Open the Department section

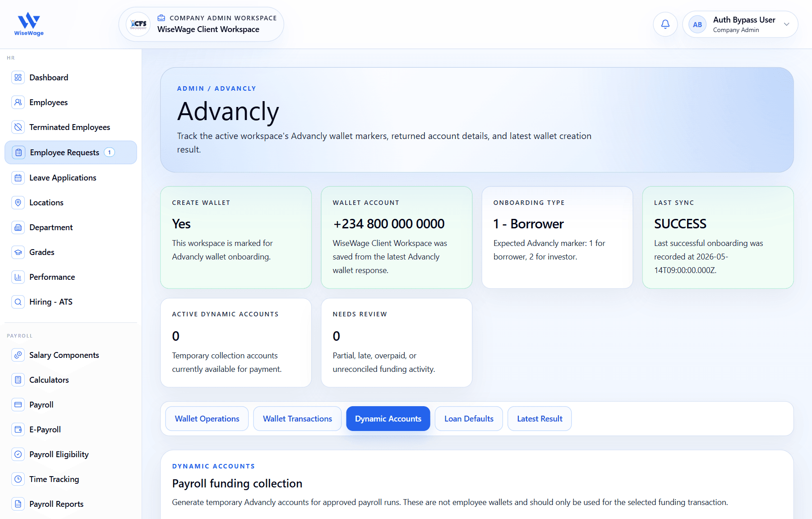tap(71, 227)
